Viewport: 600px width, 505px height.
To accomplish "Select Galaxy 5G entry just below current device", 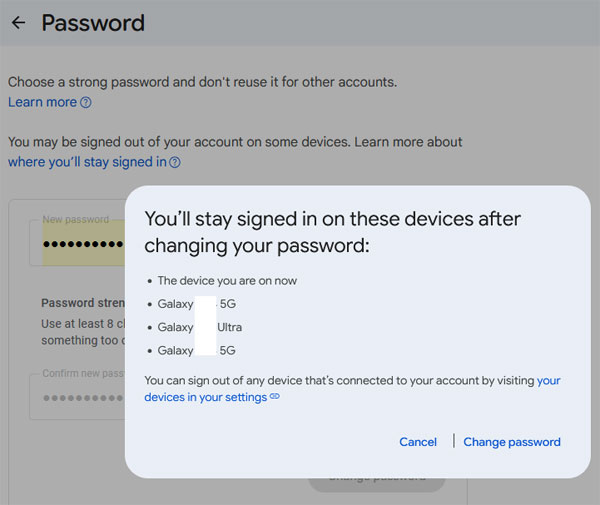I will pyautogui.click(x=196, y=304).
